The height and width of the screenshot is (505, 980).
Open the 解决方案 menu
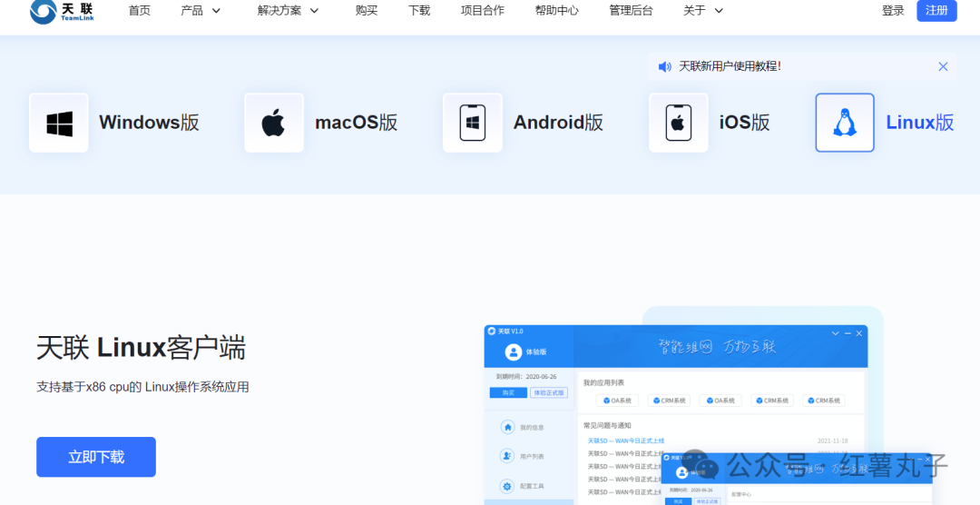pyautogui.click(x=279, y=11)
